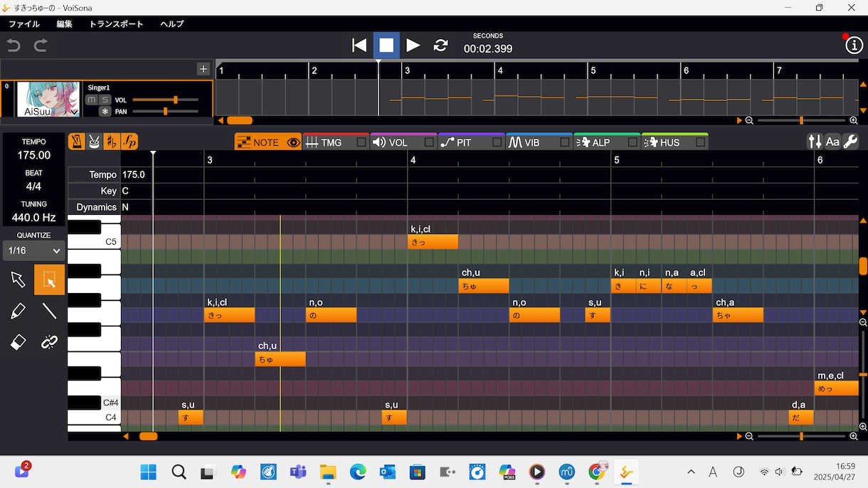
Task: Enable the VIB tab checkbox
Action: click(x=564, y=142)
